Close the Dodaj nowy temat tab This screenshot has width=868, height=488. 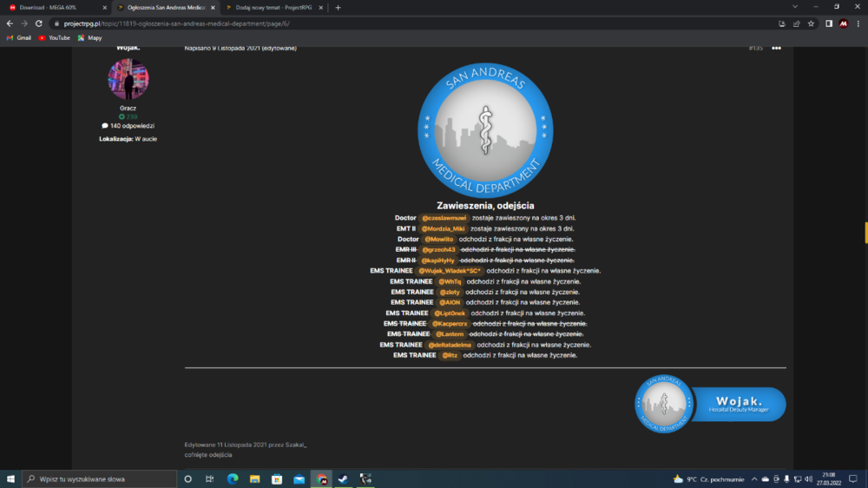(x=320, y=8)
